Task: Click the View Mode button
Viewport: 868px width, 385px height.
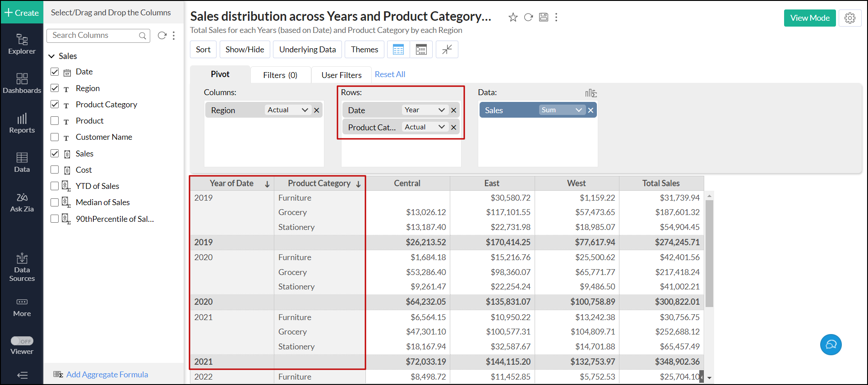Action: pyautogui.click(x=809, y=18)
